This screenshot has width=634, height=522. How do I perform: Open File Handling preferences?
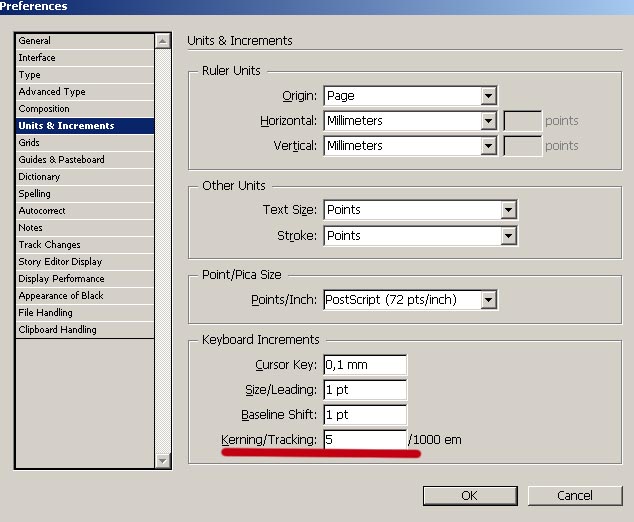pyautogui.click(x=85, y=313)
